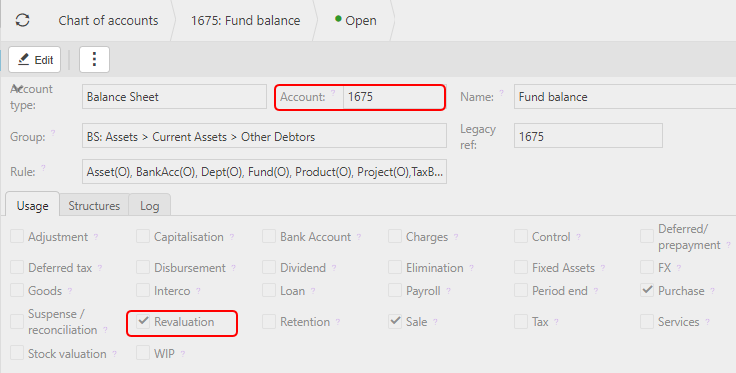
Task: Check the Dividend checkbox
Action: tap(268, 267)
